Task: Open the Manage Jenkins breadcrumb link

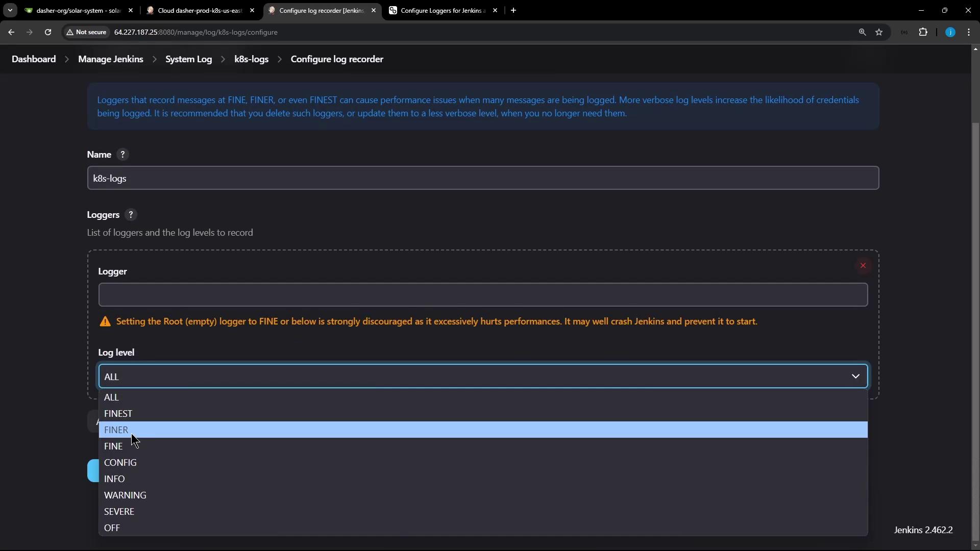Action: click(111, 59)
